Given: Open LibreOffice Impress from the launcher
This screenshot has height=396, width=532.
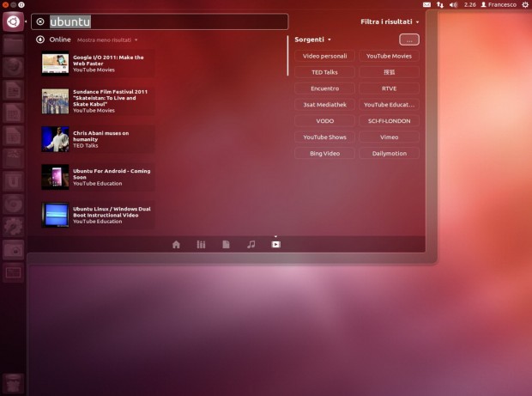Looking at the screenshot, I should click(13, 136).
